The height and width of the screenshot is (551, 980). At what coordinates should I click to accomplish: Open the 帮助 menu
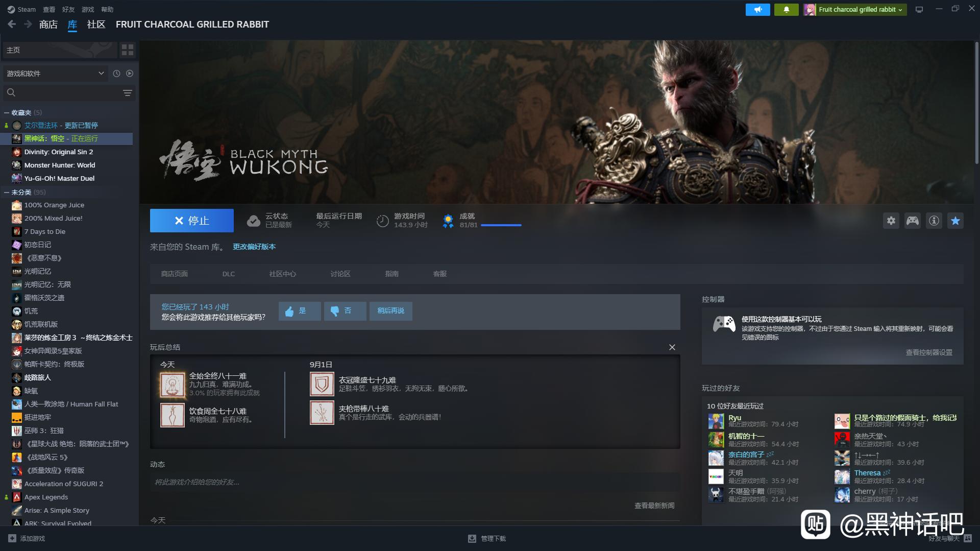(x=107, y=9)
